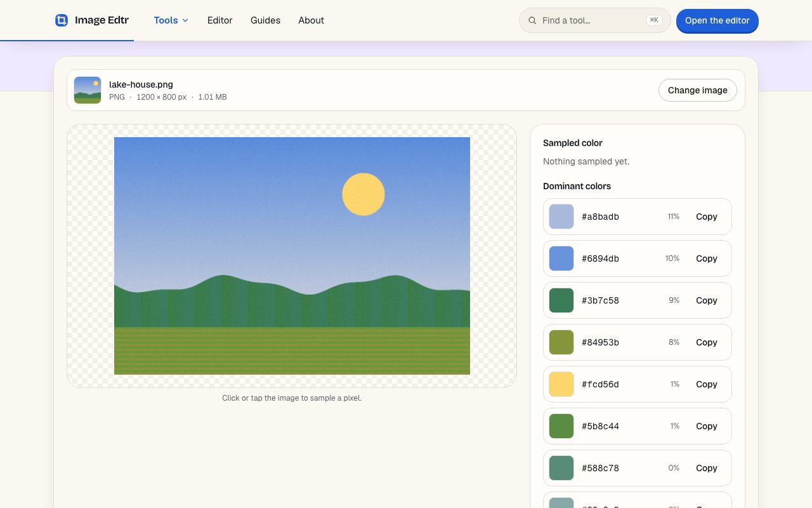812x508 pixels.
Task: Click the Image Edtr brand name
Action: point(101,20)
